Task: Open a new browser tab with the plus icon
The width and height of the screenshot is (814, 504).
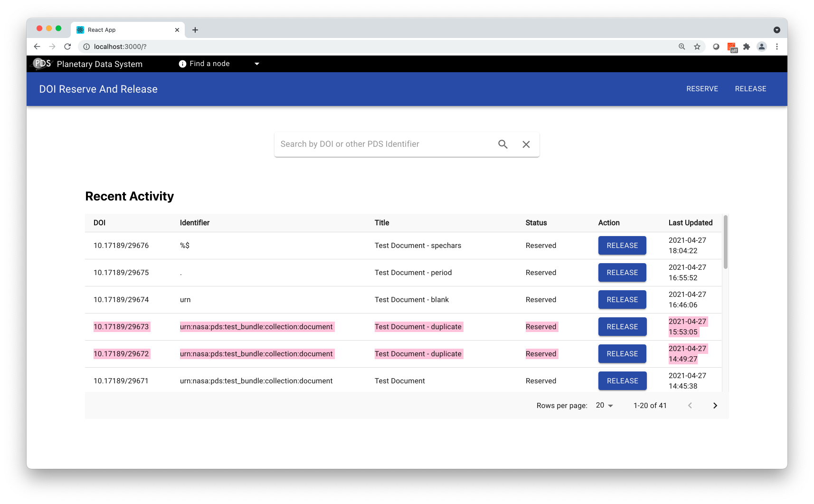Action: pos(195,29)
